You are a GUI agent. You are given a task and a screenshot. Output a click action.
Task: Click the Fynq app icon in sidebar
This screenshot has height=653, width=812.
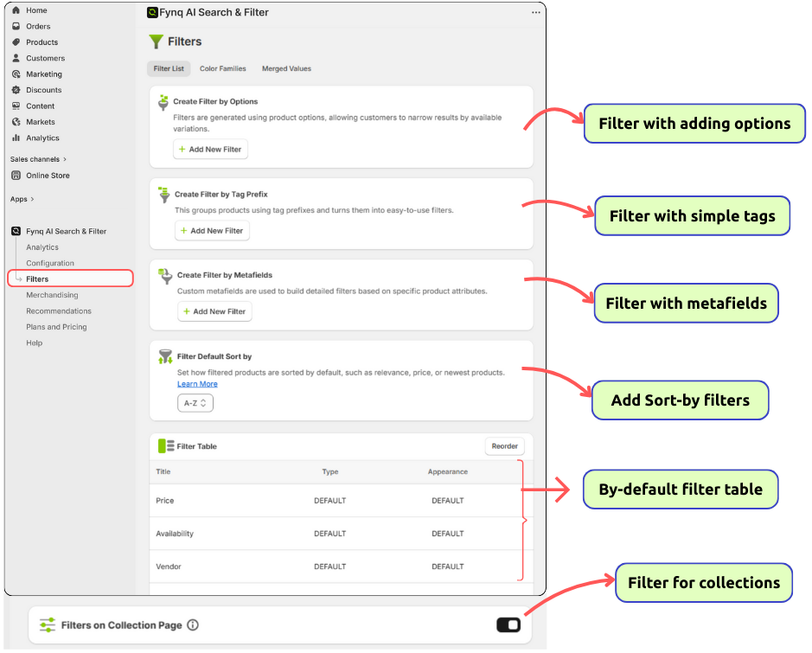(x=16, y=231)
